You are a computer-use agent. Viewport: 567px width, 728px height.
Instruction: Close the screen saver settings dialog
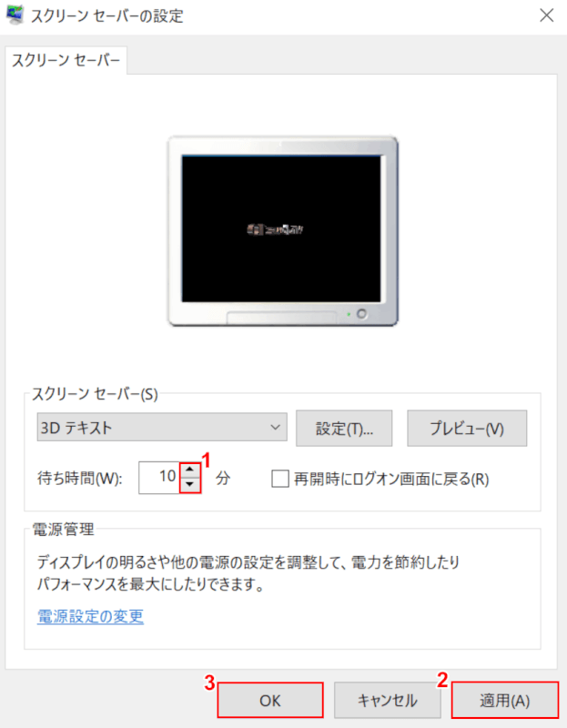[x=547, y=15]
